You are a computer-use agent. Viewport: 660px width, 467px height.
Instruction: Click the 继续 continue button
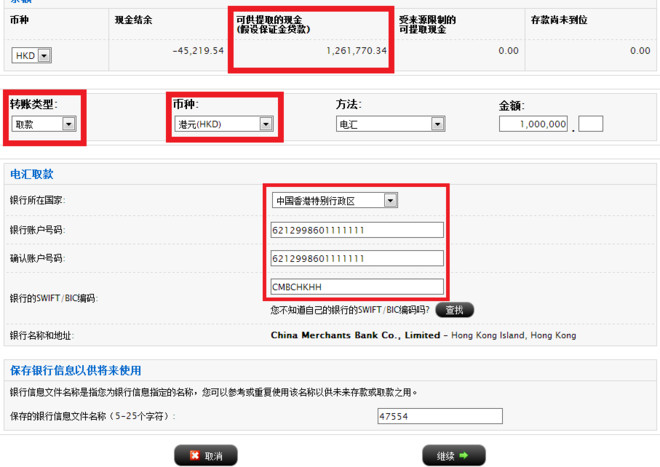[x=454, y=455]
